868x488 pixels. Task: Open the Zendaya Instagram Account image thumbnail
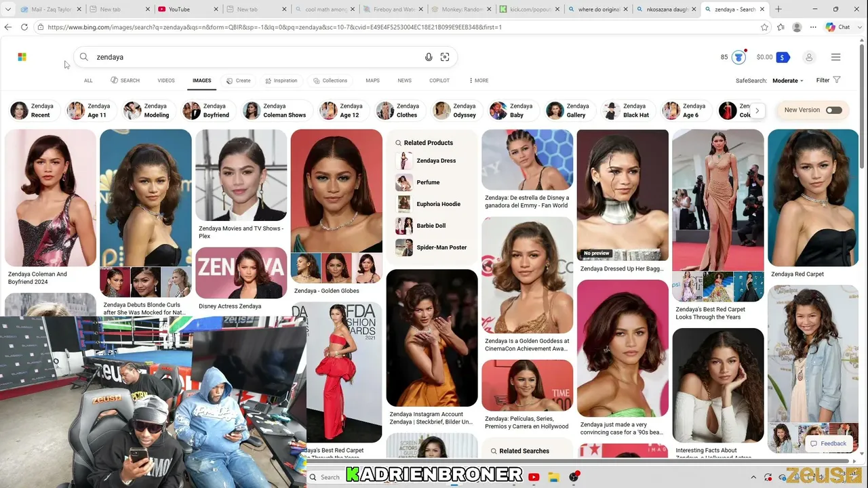pos(432,338)
